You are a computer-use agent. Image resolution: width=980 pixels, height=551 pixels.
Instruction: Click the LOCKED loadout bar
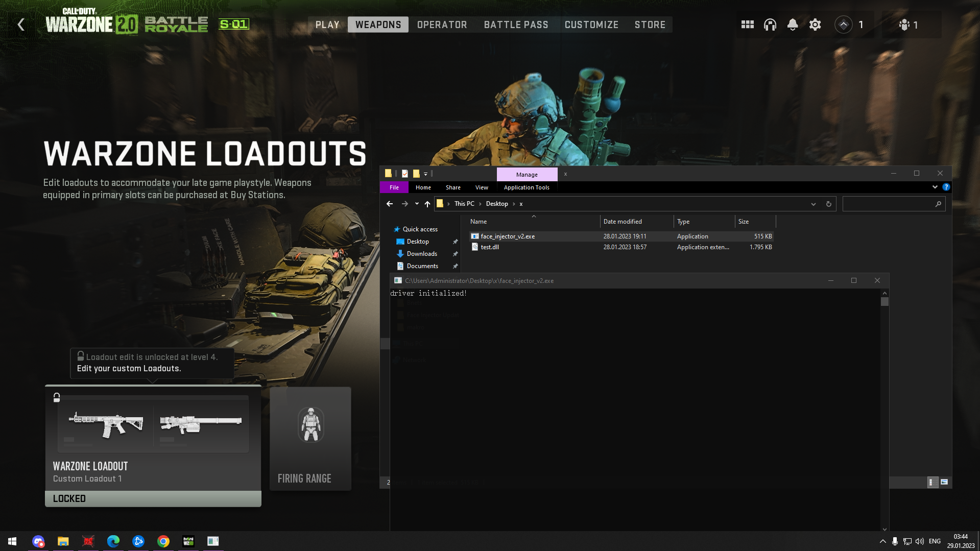coord(153,498)
